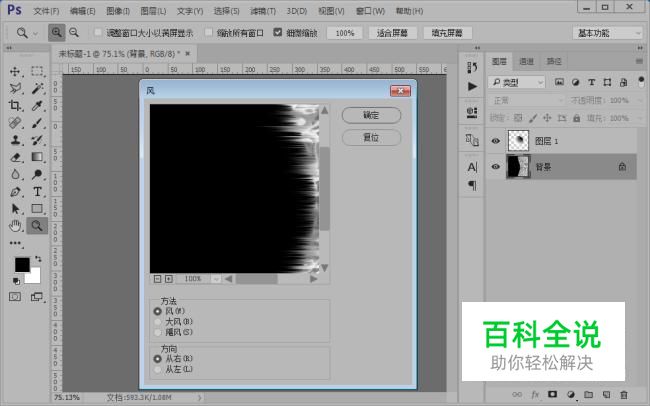Screen dimensions: 650x406
Task: Open the Character panel icon
Action: tap(472, 167)
